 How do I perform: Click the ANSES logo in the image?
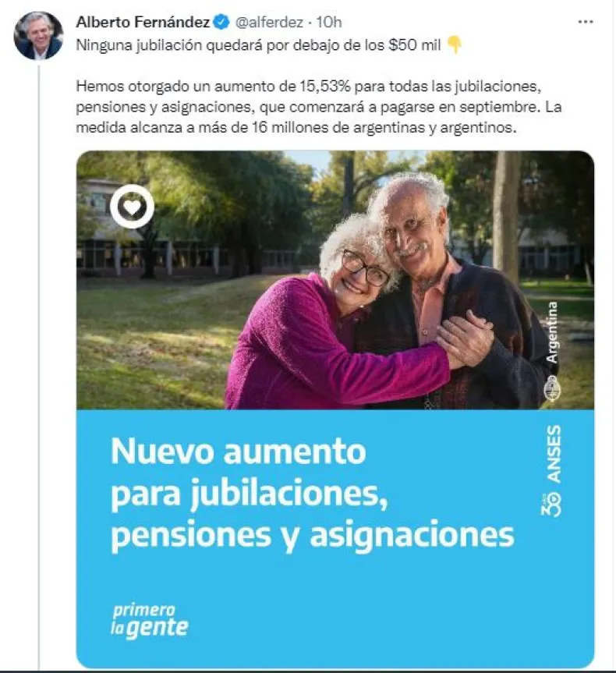click(x=554, y=454)
